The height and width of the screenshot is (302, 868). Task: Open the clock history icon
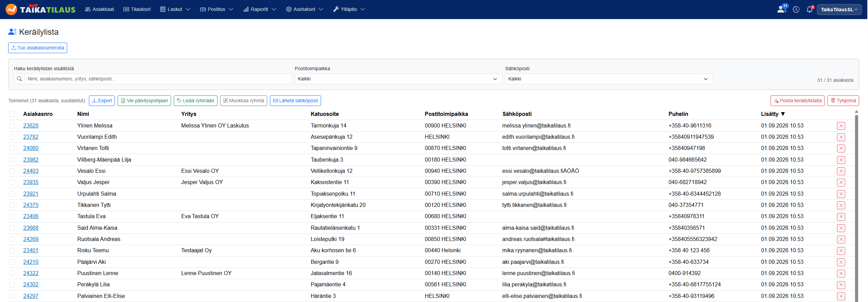click(796, 9)
